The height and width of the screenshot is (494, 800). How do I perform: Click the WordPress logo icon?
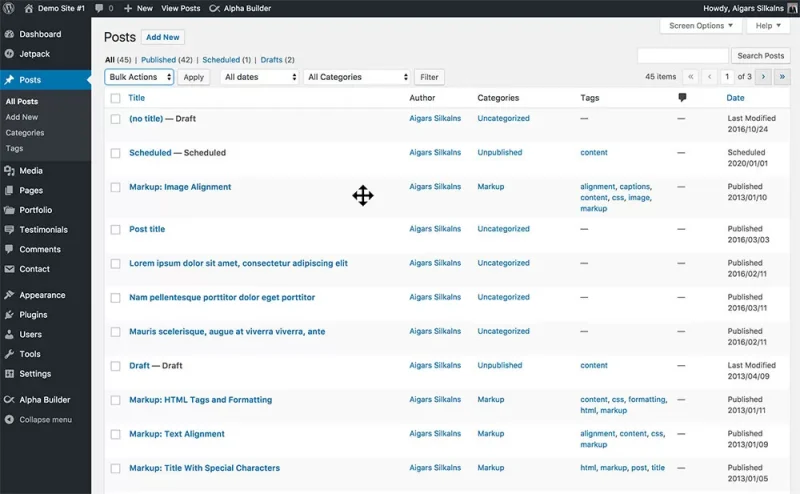9,8
